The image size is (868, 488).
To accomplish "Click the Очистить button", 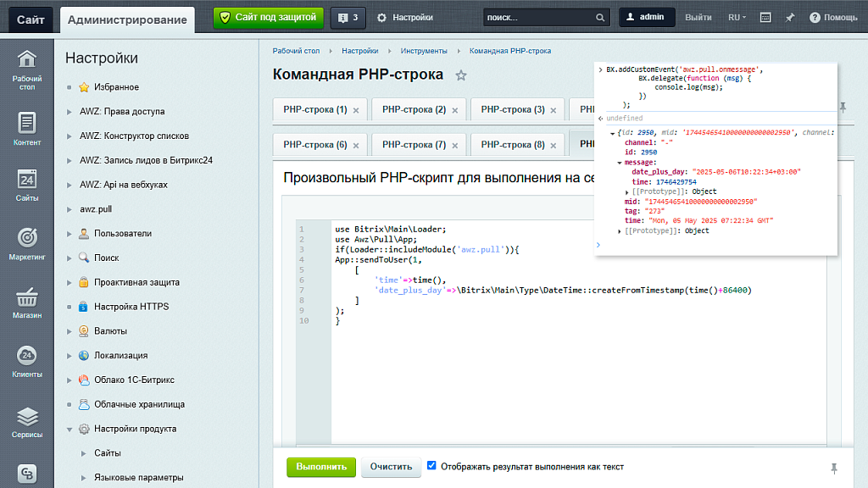I will [391, 467].
